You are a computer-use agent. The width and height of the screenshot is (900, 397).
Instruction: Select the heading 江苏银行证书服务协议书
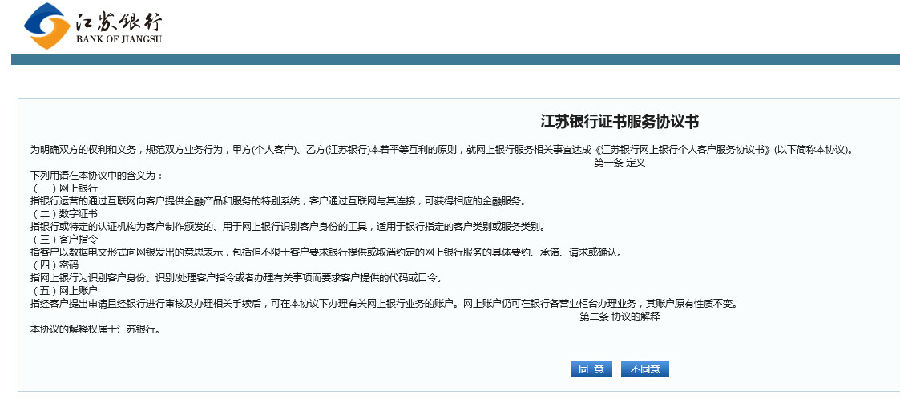(619, 122)
